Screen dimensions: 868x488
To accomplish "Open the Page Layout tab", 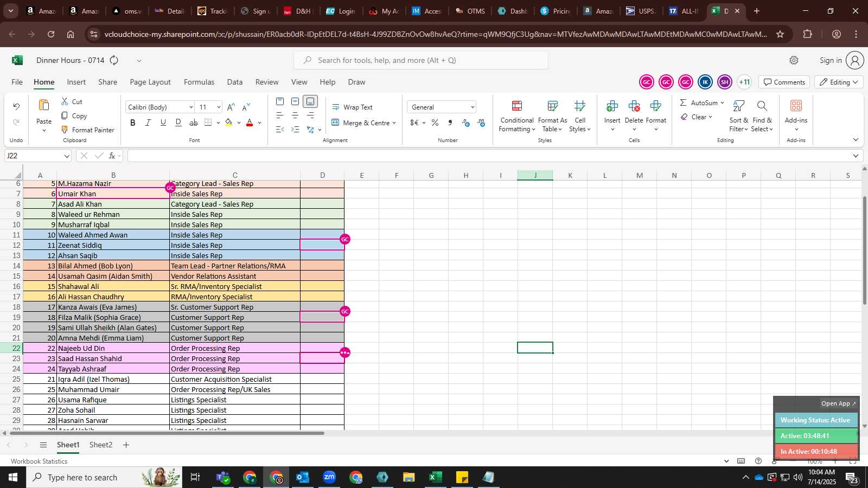I will click(150, 82).
